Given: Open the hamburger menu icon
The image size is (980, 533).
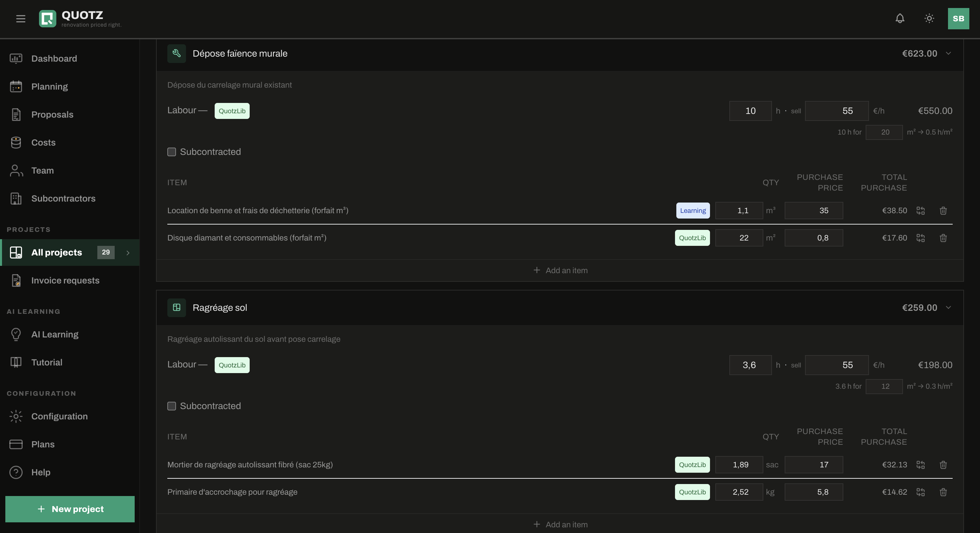Looking at the screenshot, I should pyautogui.click(x=21, y=19).
